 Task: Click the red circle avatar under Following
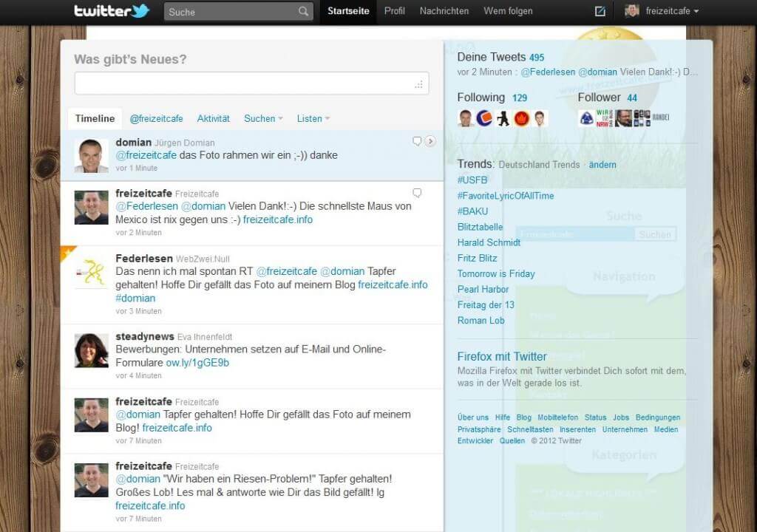click(x=521, y=117)
